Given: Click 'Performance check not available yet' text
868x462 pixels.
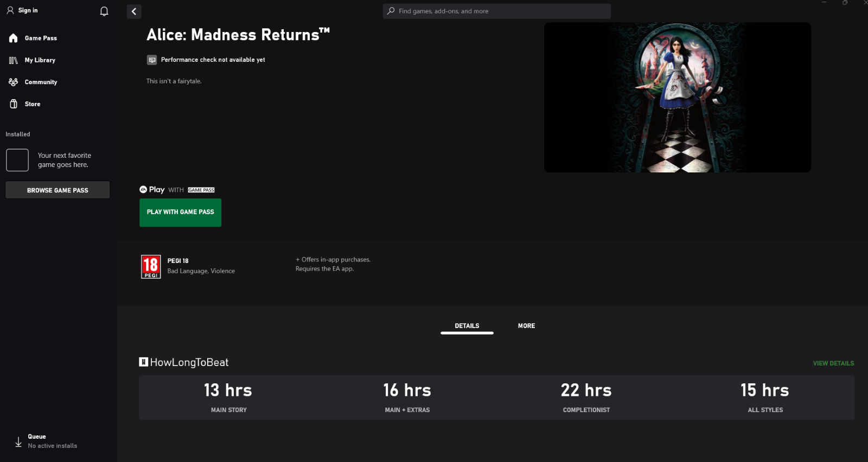Looking at the screenshot, I should [x=213, y=60].
